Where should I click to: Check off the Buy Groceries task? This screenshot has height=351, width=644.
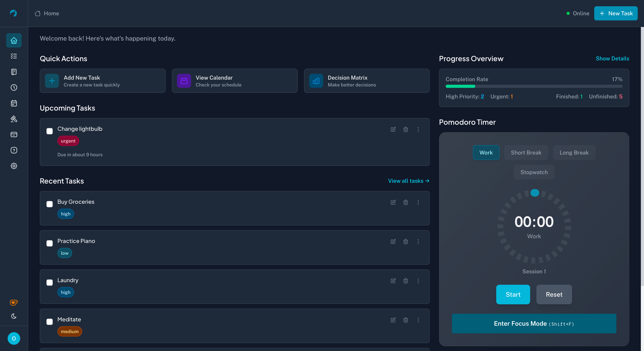tap(50, 204)
